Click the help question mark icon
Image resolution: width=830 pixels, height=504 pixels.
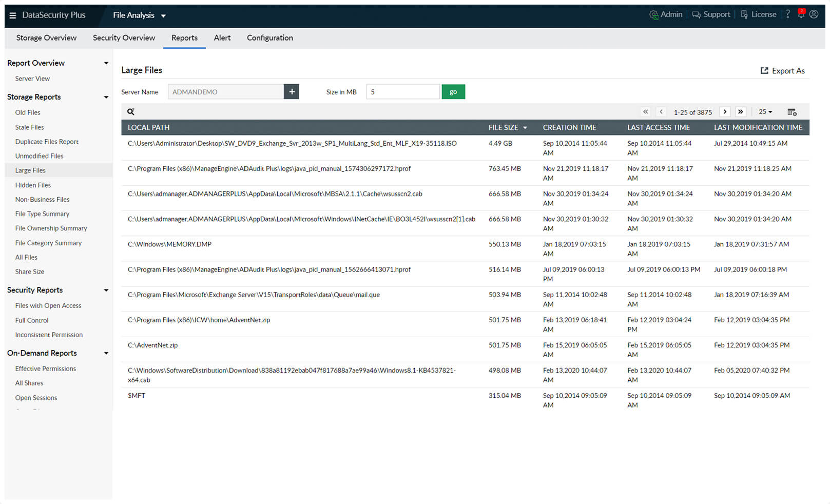click(x=788, y=14)
